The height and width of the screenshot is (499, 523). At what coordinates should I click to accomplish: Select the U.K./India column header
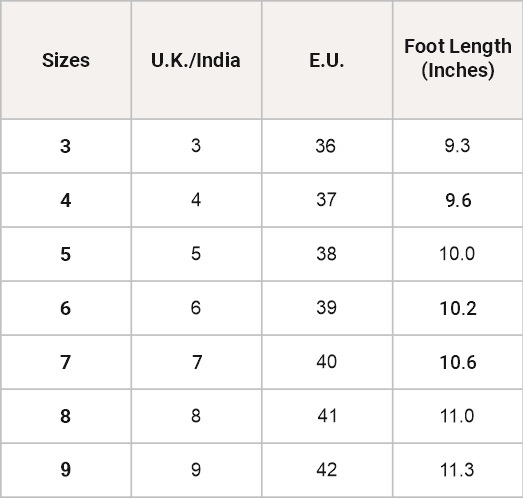pos(196,60)
